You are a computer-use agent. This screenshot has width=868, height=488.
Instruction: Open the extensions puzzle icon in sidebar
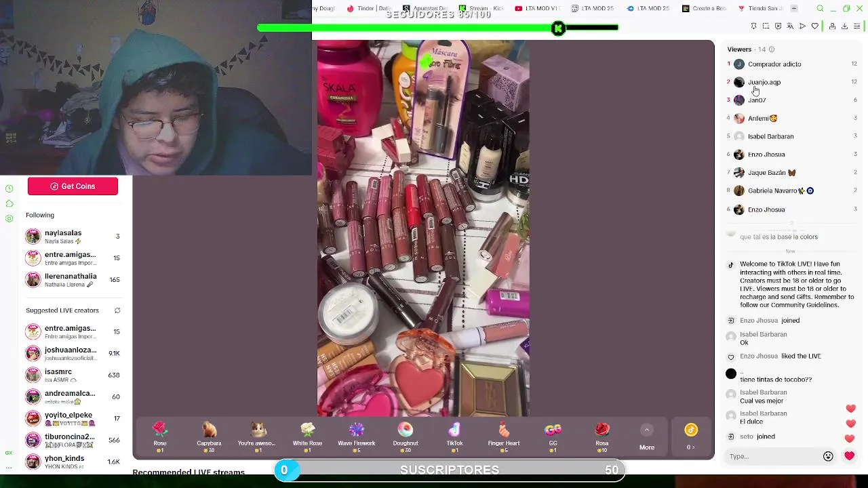coord(9,203)
